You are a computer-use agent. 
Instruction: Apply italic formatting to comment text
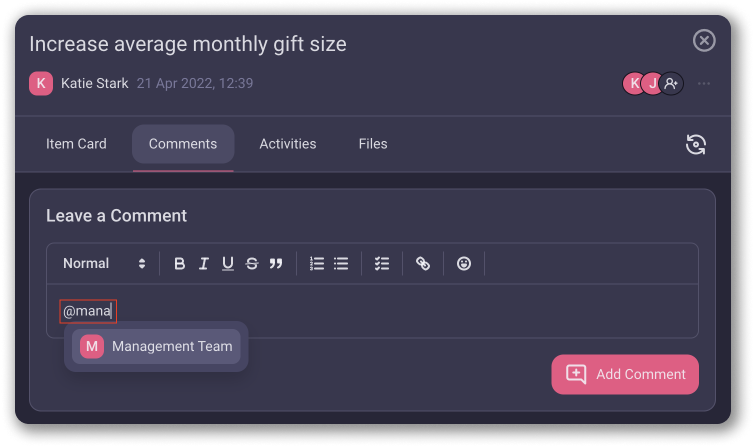click(204, 264)
